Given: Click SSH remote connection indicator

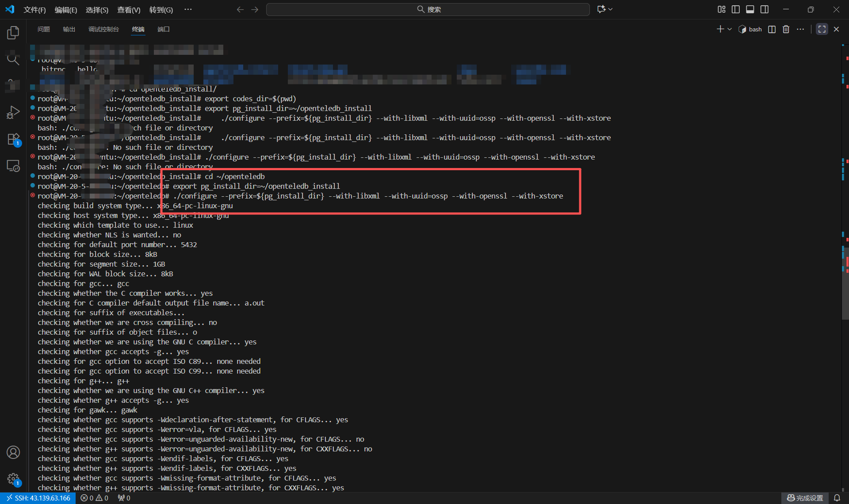Looking at the screenshot, I should (x=38, y=498).
